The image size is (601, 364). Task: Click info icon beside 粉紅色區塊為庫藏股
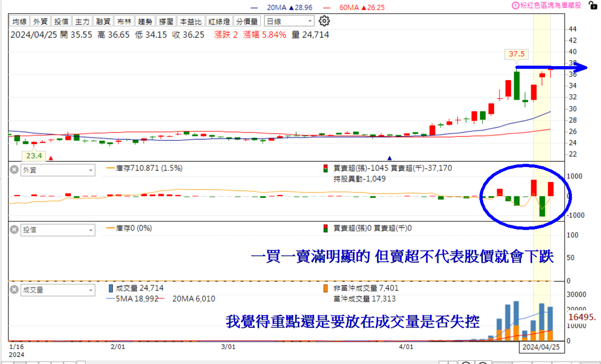(515, 6)
